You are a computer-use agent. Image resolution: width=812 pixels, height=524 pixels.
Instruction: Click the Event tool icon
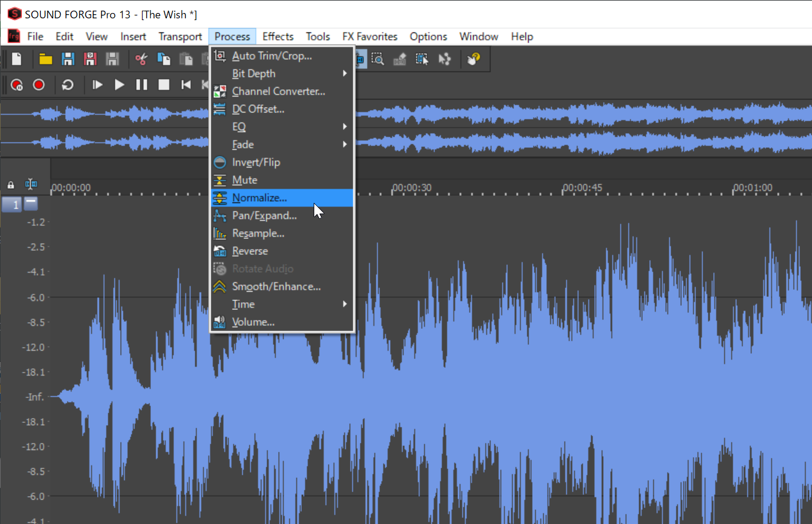click(x=421, y=59)
